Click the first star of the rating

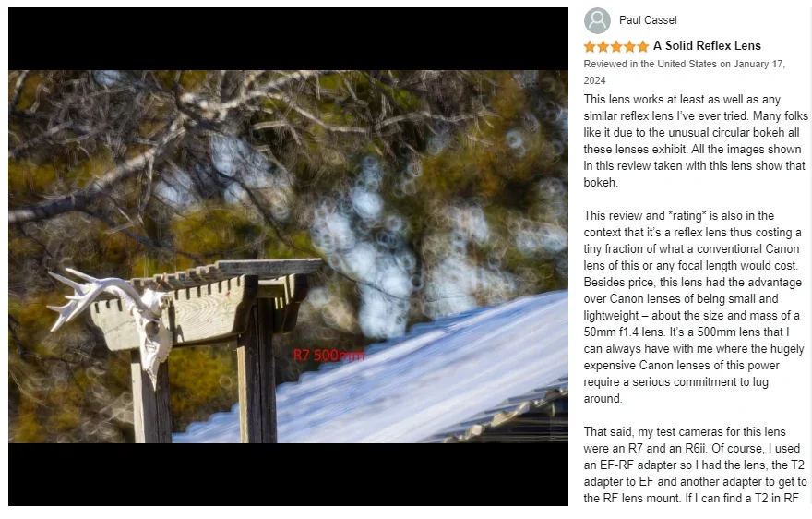click(x=590, y=47)
